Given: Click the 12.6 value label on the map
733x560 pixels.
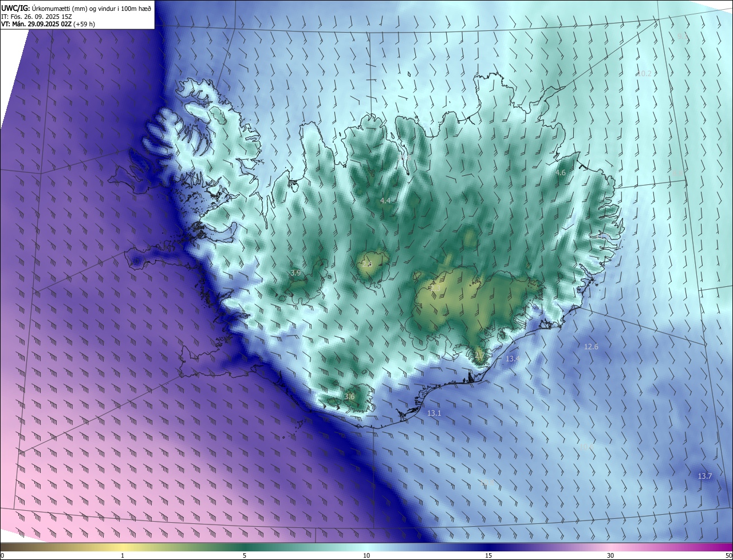Looking at the screenshot, I should 591,346.
